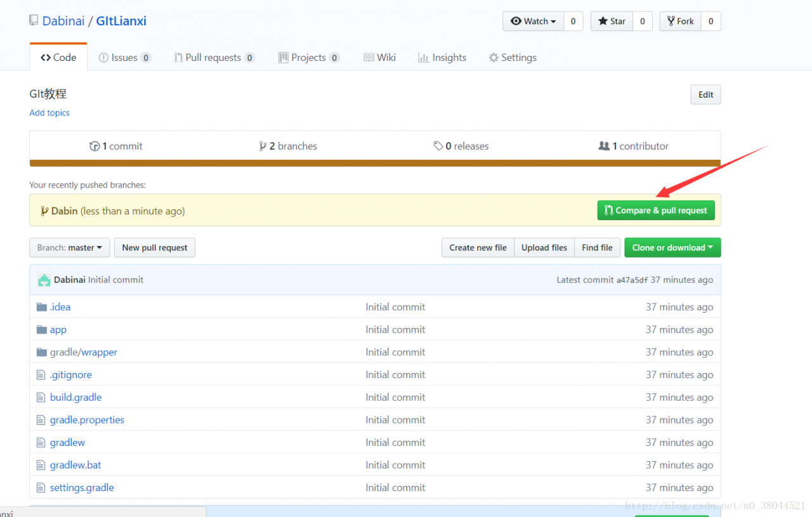This screenshot has height=517, width=812.
Task: Click the gradle/wrapper folder icon
Action: click(x=42, y=352)
